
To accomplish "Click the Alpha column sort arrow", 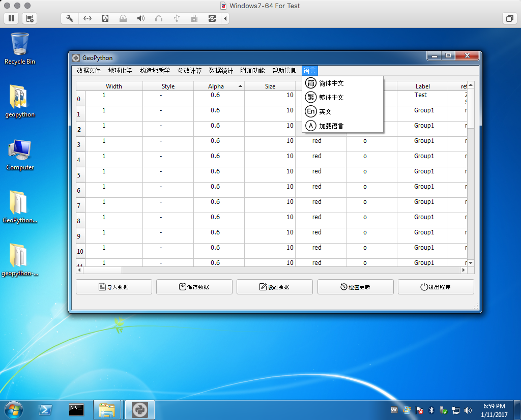I will (x=240, y=86).
